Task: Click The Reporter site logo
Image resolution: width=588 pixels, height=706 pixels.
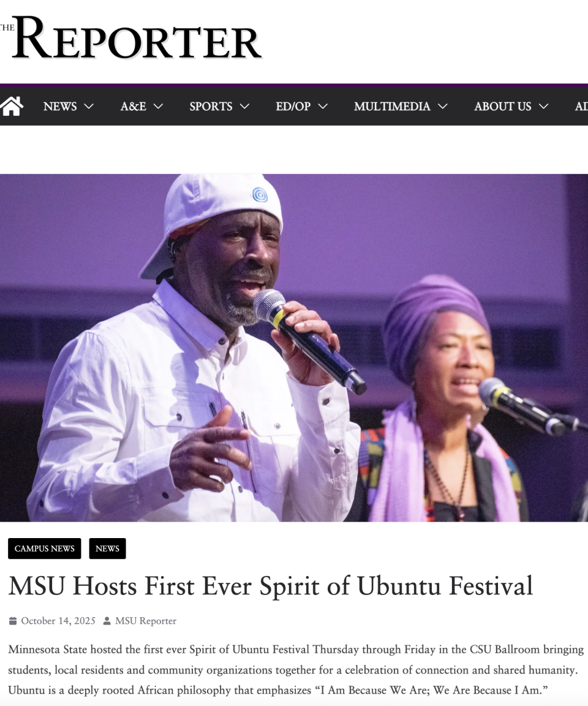Action: pos(131,38)
